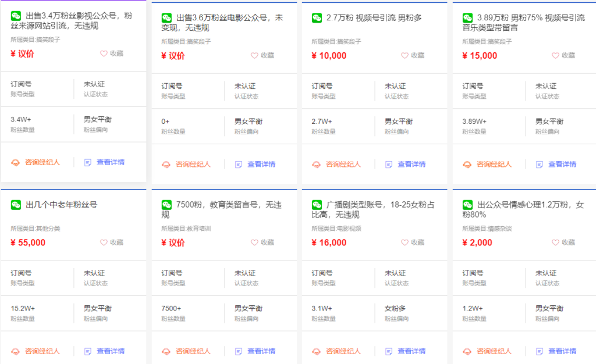The width and height of the screenshot is (596, 364).
Task: Click details document icon on 广播剧类型账号 card
Action: [389, 351]
